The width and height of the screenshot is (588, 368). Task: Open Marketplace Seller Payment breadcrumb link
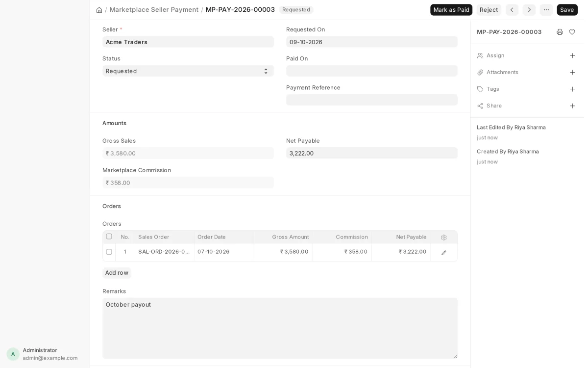[154, 10]
